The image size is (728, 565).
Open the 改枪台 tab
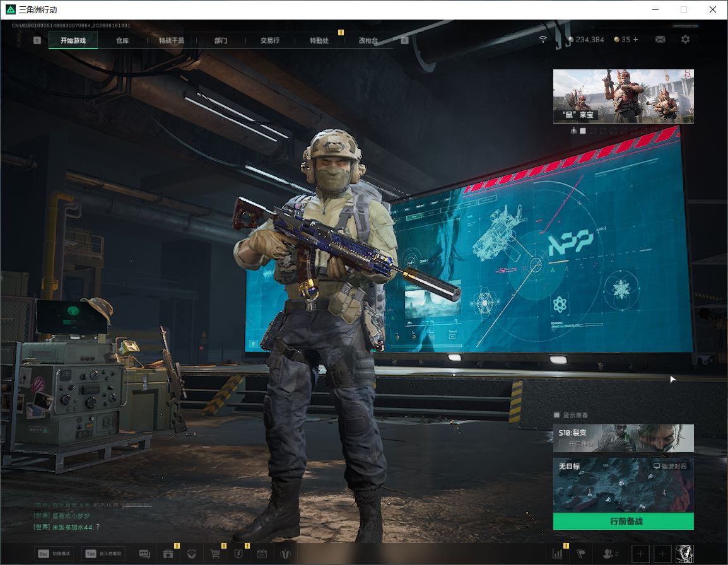[368, 40]
